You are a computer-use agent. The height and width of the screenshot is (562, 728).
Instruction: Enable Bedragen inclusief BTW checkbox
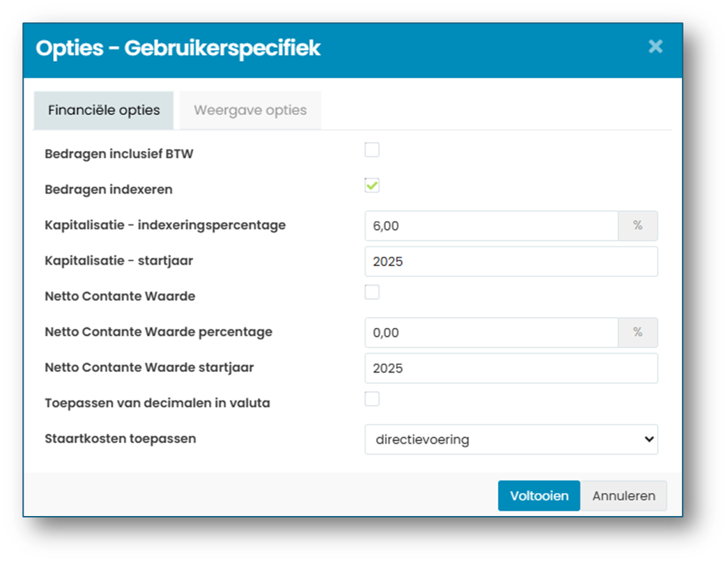(372, 150)
